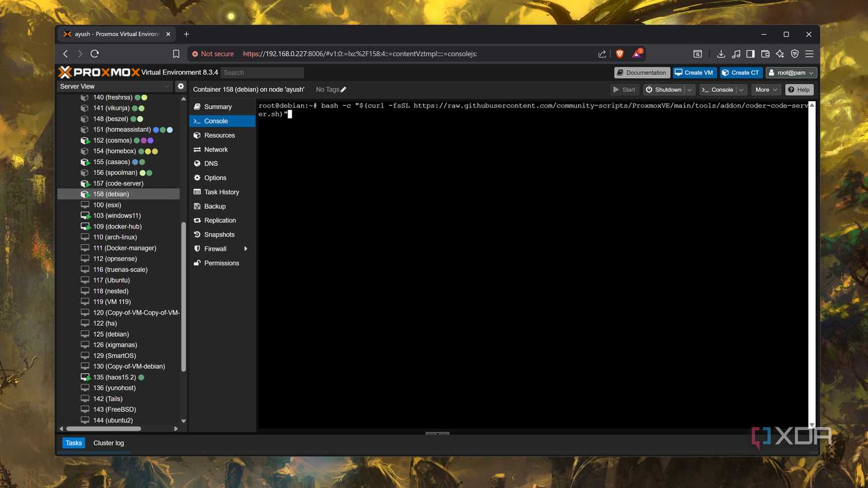This screenshot has height=488, width=868.
Task: Toggle the browser sidebar panel icon
Action: coord(751,54)
